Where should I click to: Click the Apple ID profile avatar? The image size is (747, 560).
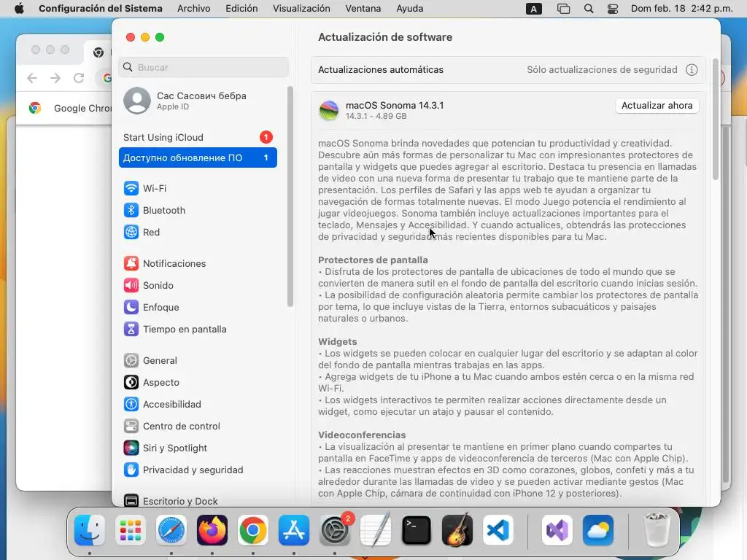click(137, 101)
